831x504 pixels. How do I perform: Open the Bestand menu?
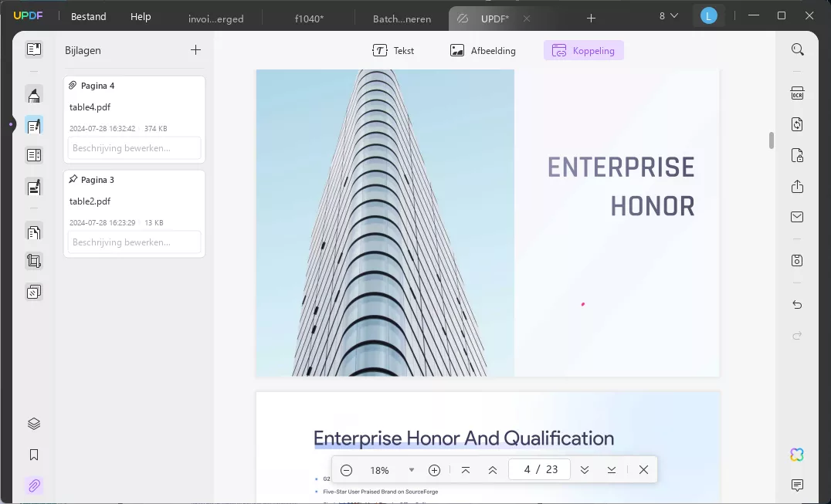[89, 16]
